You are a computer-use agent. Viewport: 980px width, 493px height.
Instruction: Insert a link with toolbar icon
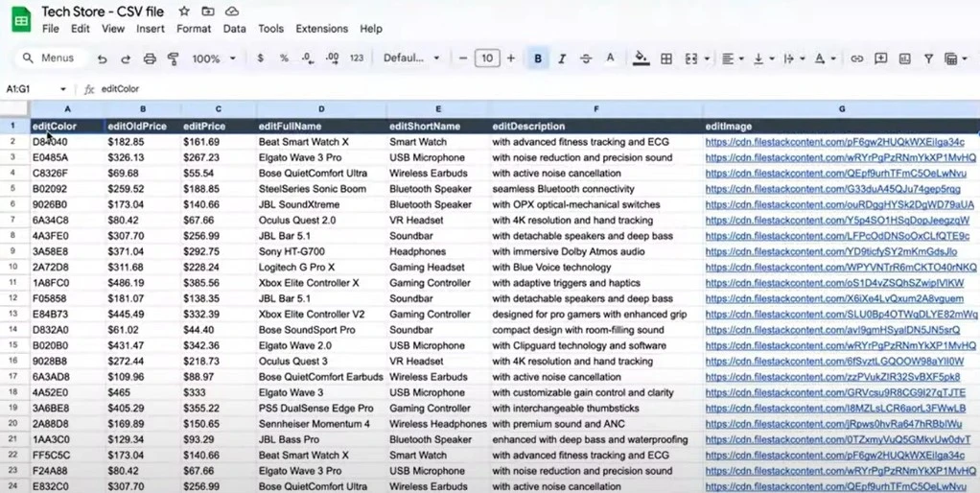(x=856, y=59)
